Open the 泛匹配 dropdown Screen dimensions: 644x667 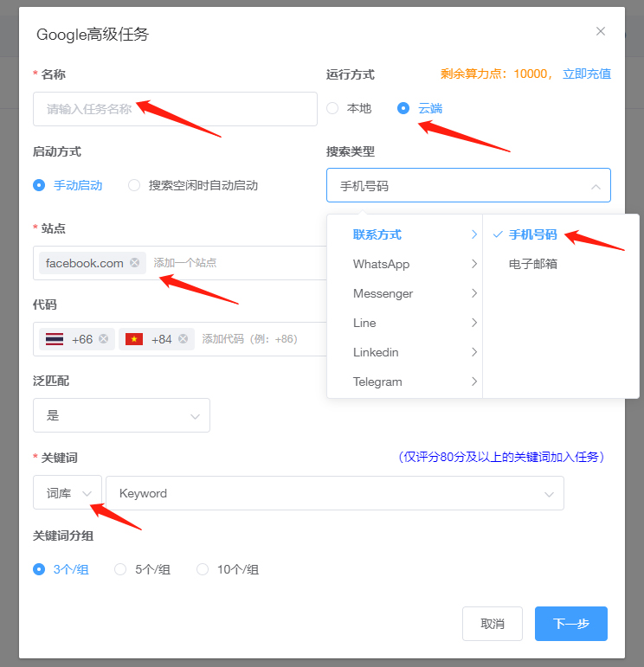[121, 415]
